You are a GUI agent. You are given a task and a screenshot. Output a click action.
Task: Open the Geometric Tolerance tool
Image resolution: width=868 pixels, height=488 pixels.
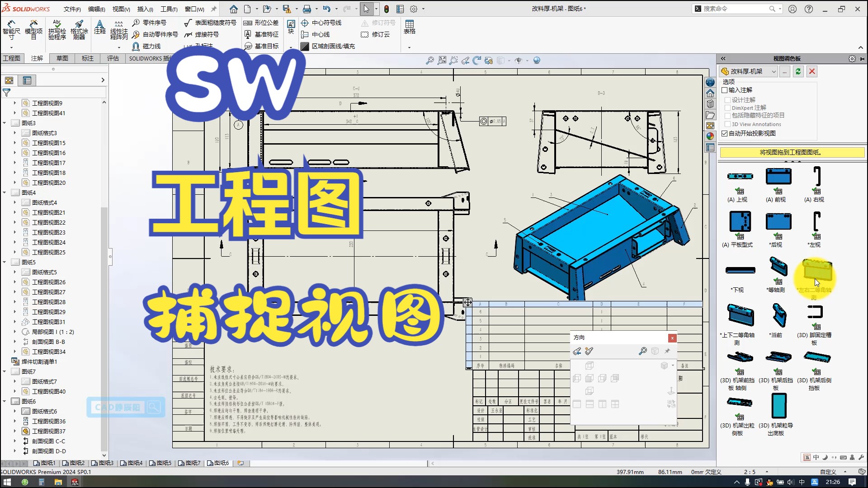pyautogui.click(x=261, y=23)
